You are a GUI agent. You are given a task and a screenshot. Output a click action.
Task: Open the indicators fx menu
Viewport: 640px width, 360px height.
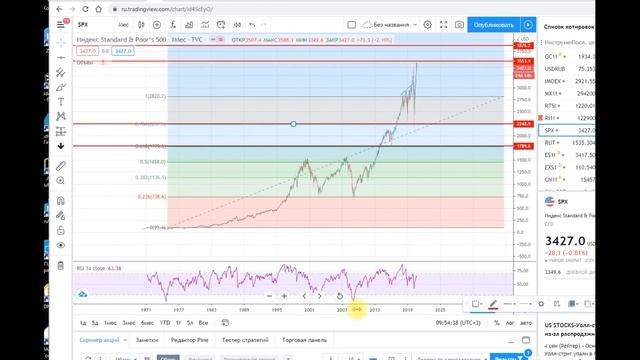click(x=173, y=25)
